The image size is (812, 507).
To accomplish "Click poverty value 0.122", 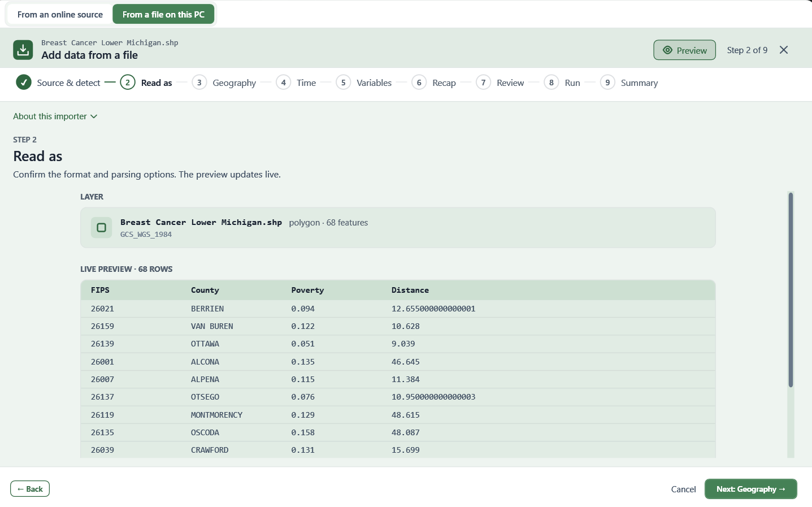I will coord(303,326).
